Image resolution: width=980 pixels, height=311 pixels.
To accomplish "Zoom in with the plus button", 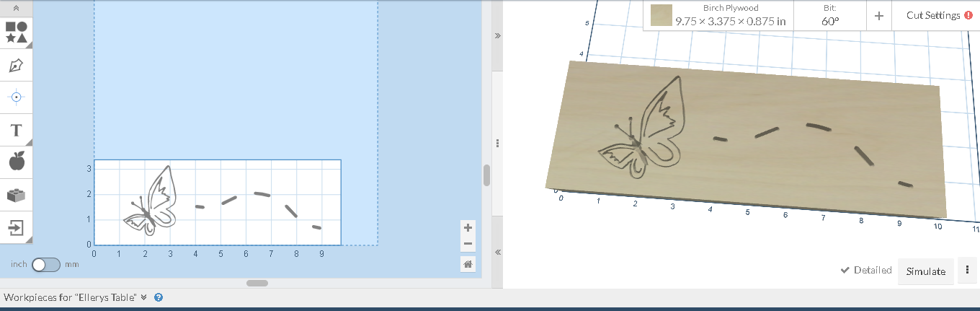I will pyautogui.click(x=468, y=228).
